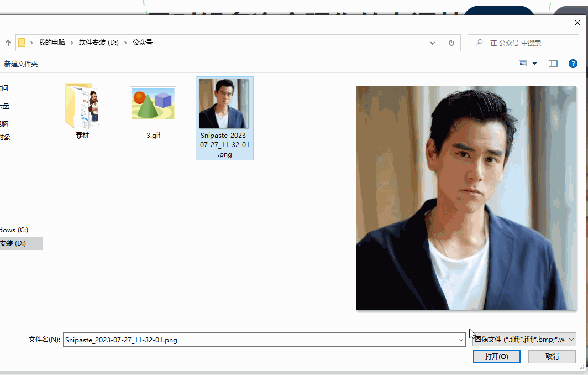Image resolution: width=588 pixels, height=375 pixels.
Task: Expand the address bar history dropdown
Action: (433, 43)
